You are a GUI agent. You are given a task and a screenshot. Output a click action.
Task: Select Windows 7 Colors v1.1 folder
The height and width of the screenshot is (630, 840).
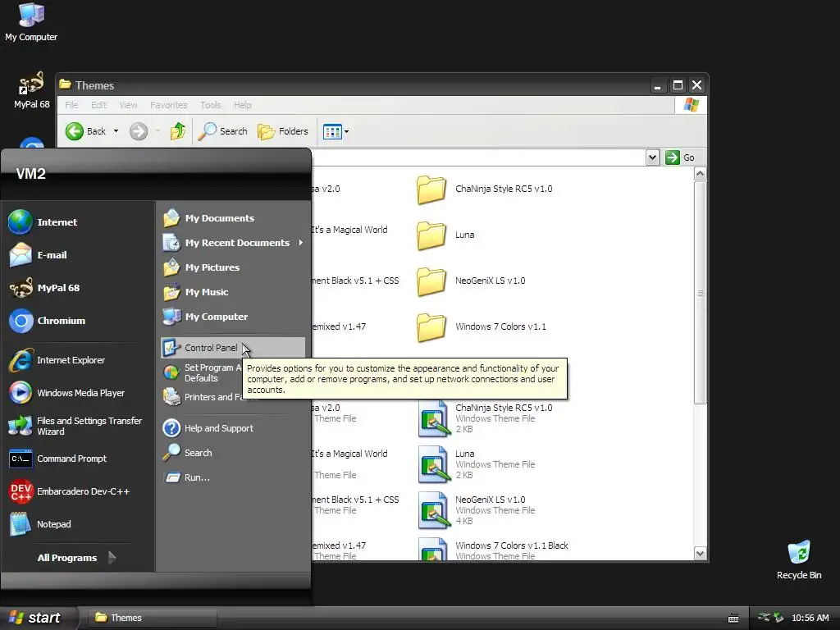click(482, 326)
